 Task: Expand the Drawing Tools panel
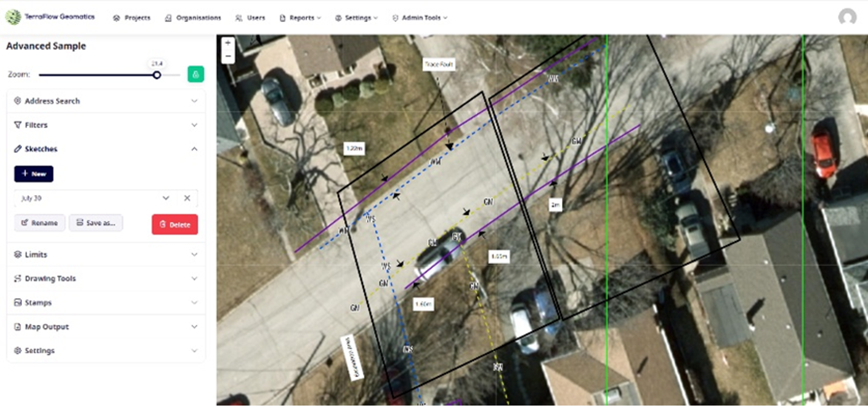(106, 279)
